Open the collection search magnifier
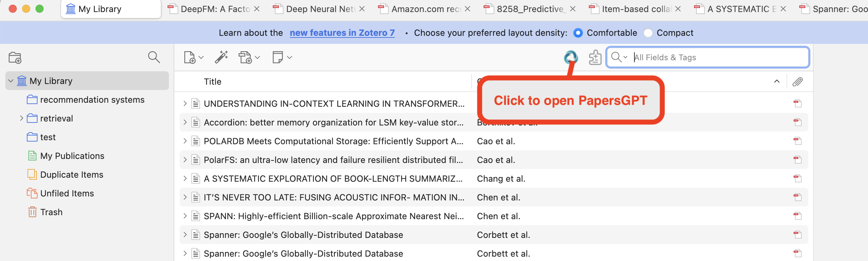The width and height of the screenshot is (868, 261). [x=153, y=57]
